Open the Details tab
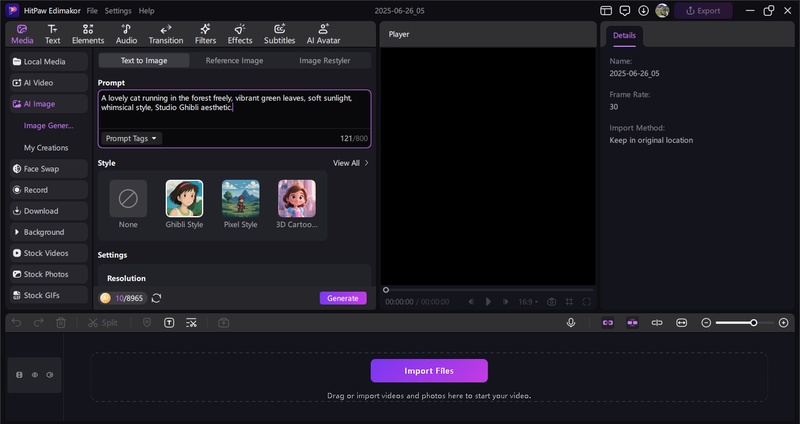This screenshot has height=424, width=800. point(624,36)
